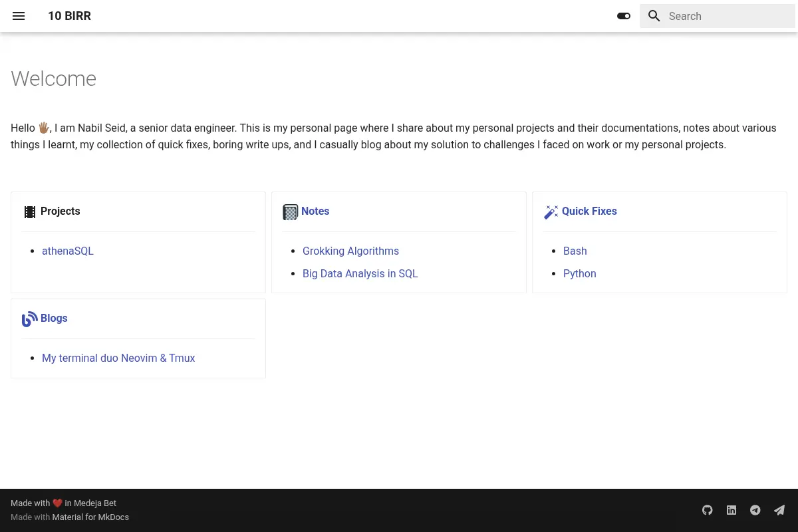Image resolution: width=798 pixels, height=532 pixels.
Task: Open the hamburger navigation menu
Action: point(19,16)
